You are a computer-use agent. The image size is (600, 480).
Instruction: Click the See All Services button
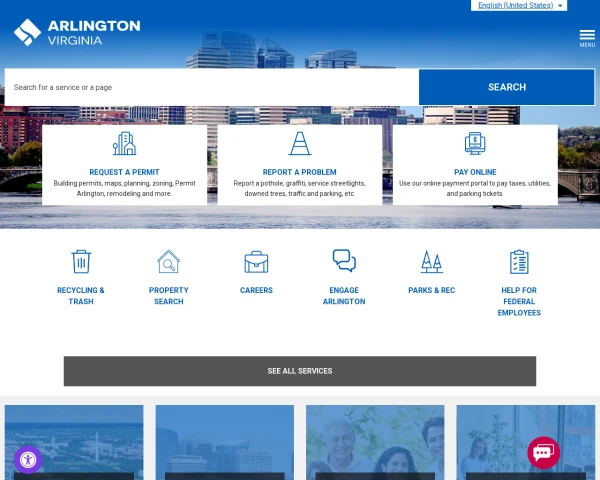(300, 371)
